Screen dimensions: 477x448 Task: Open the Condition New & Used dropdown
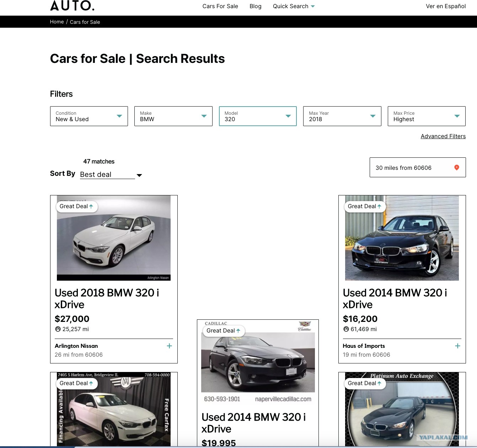89,116
